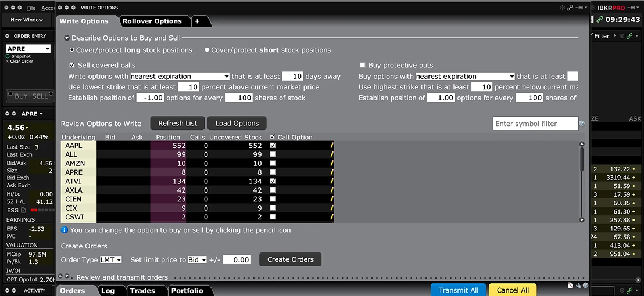
Task: Select Cover/protect short stock positions
Action: coord(207,50)
